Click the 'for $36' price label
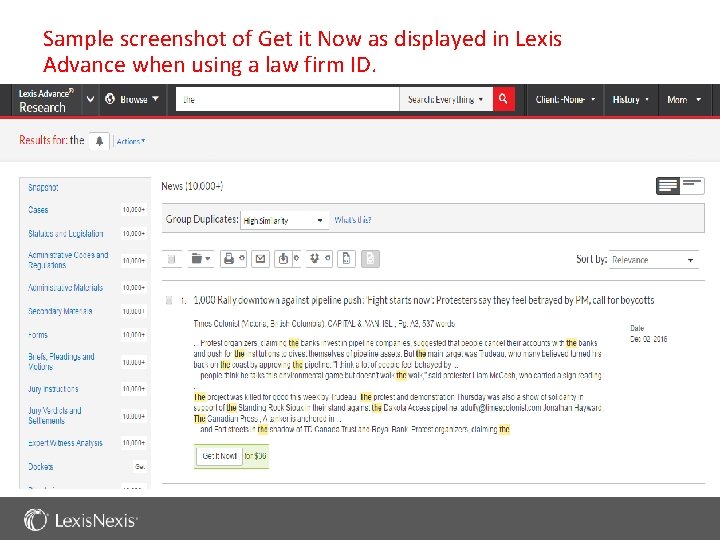 [255, 456]
